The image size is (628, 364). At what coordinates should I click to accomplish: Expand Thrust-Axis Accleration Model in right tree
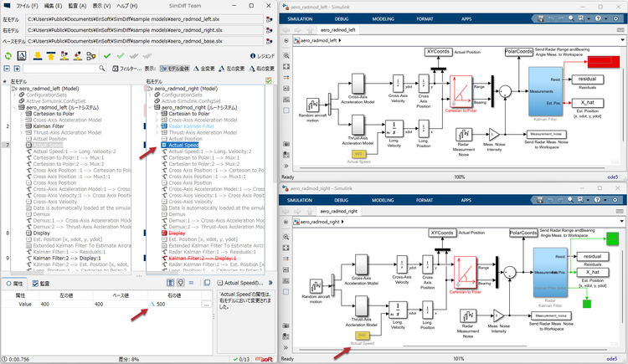(x=157, y=132)
